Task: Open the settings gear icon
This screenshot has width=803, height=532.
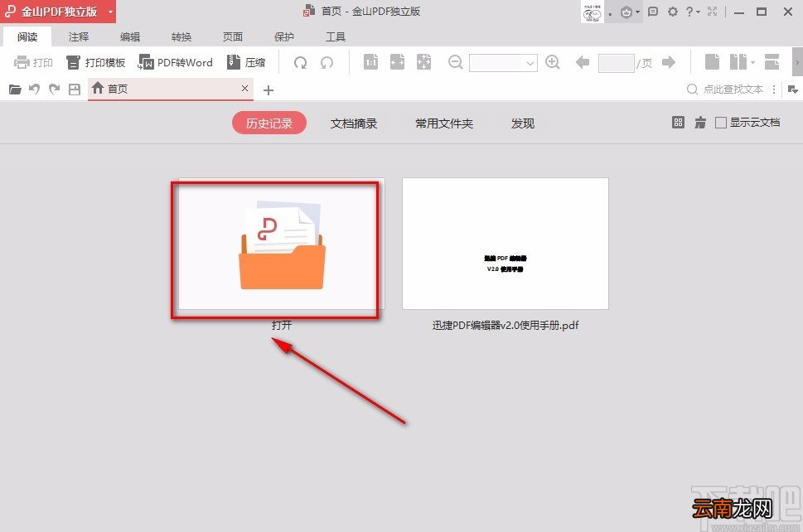Action: click(x=672, y=12)
